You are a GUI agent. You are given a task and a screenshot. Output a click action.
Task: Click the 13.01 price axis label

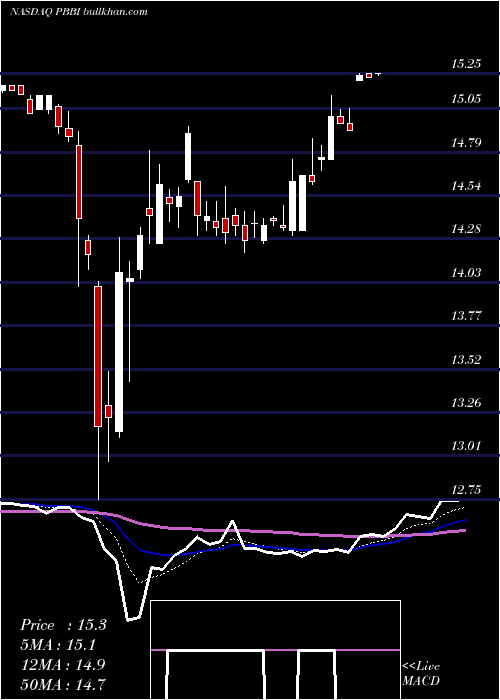coord(466,446)
